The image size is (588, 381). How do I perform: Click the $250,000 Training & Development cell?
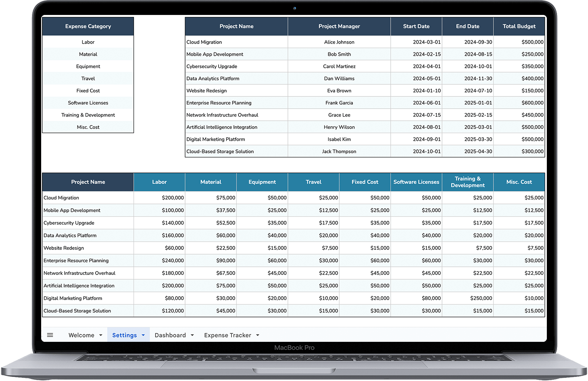coord(468,298)
